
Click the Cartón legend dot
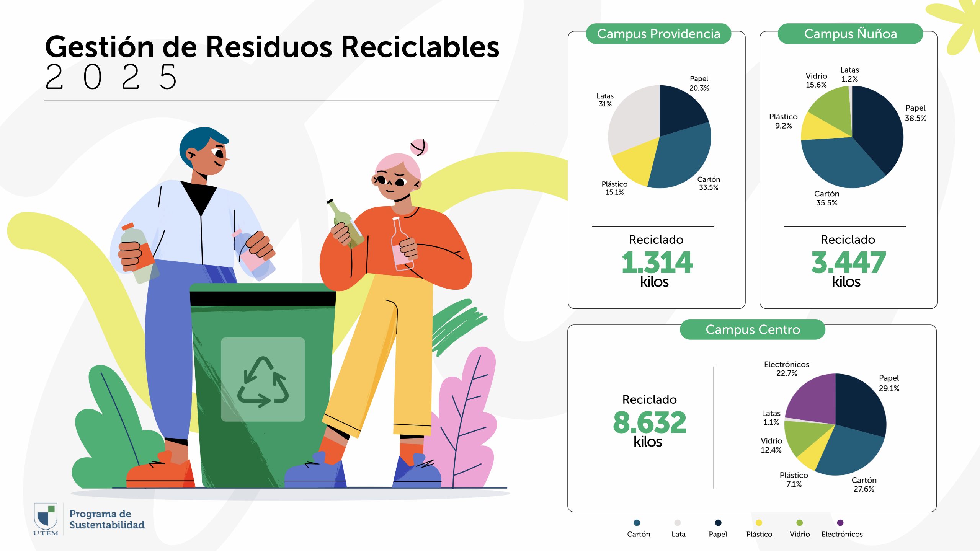tap(637, 523)
